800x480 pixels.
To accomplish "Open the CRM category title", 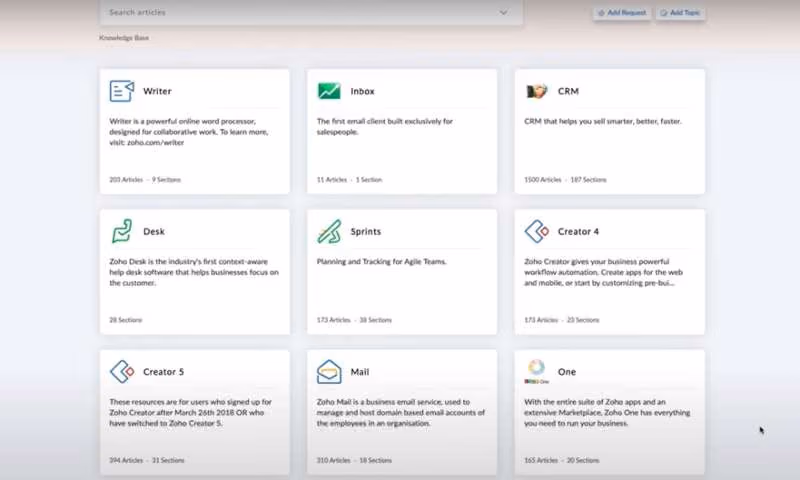I will pos(568,91).
